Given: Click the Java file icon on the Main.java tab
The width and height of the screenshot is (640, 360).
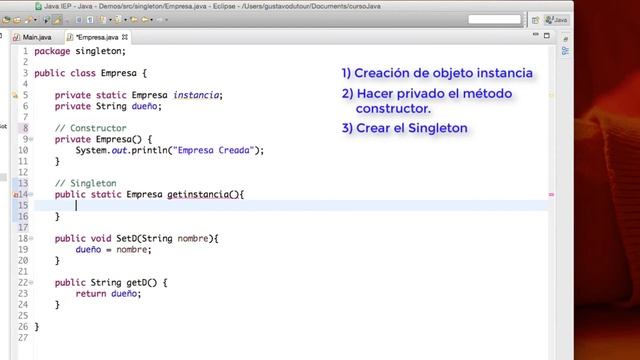Looking at the screenshot, I should pyautogui.click(x=16, y=37).
